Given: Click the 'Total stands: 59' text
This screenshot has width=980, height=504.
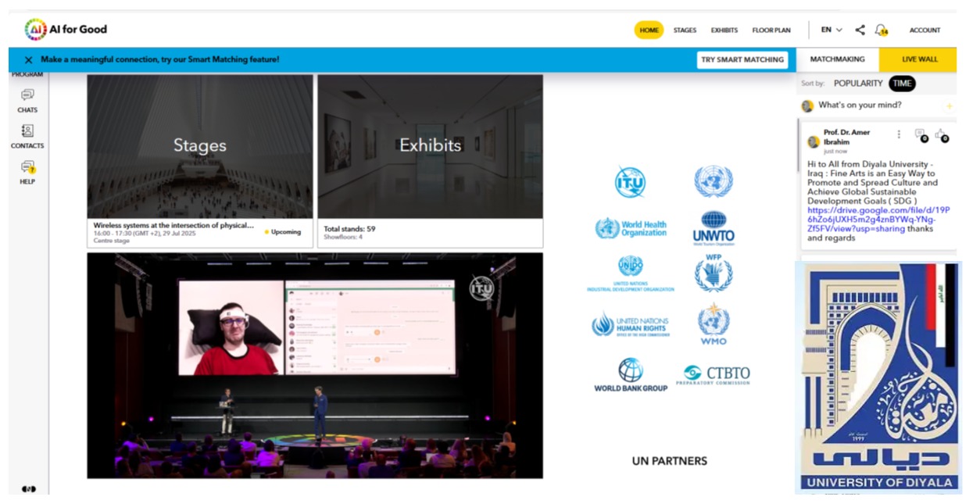Looking at the screenshot, I should pos(349,229).
